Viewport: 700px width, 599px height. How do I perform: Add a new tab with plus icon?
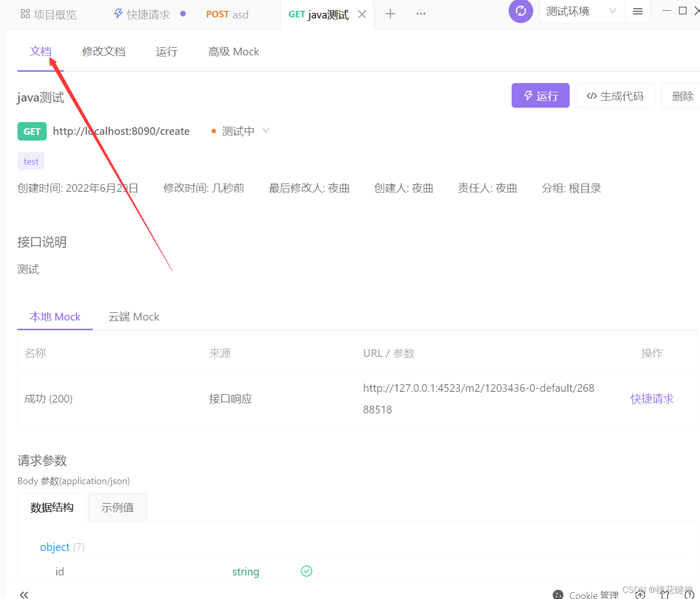coord(390,14)
